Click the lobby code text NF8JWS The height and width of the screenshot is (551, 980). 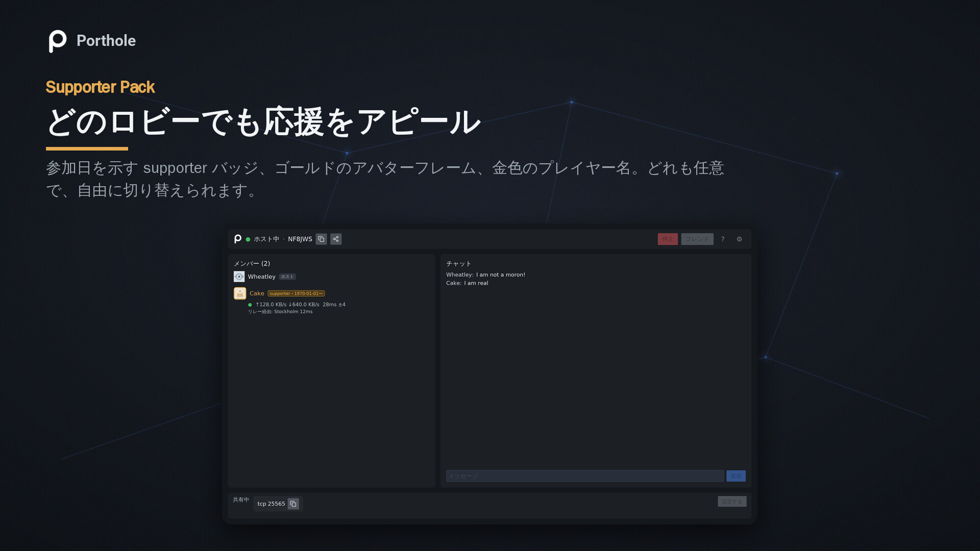[x=300, y=239]
